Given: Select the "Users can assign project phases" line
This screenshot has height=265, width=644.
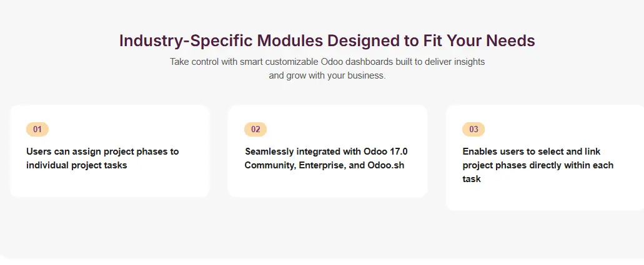Looking at the screenshot, I should tap(102, 152).
